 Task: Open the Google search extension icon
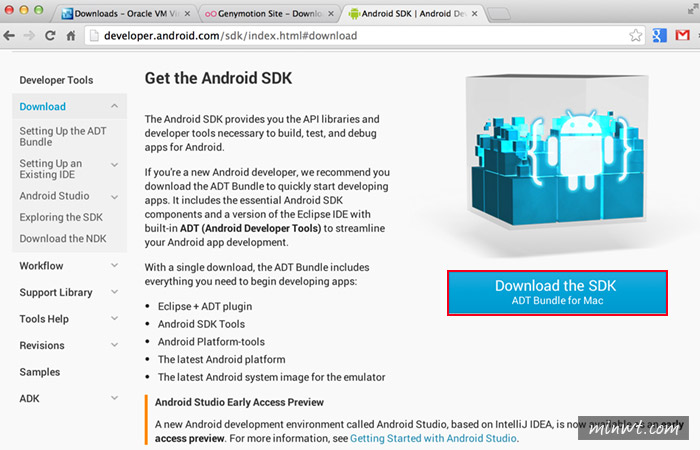pos(659,35)
